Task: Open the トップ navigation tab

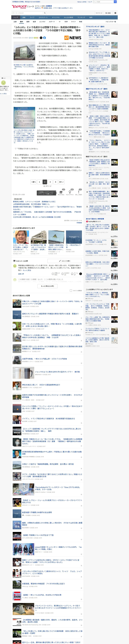Action: coord(15,17)
